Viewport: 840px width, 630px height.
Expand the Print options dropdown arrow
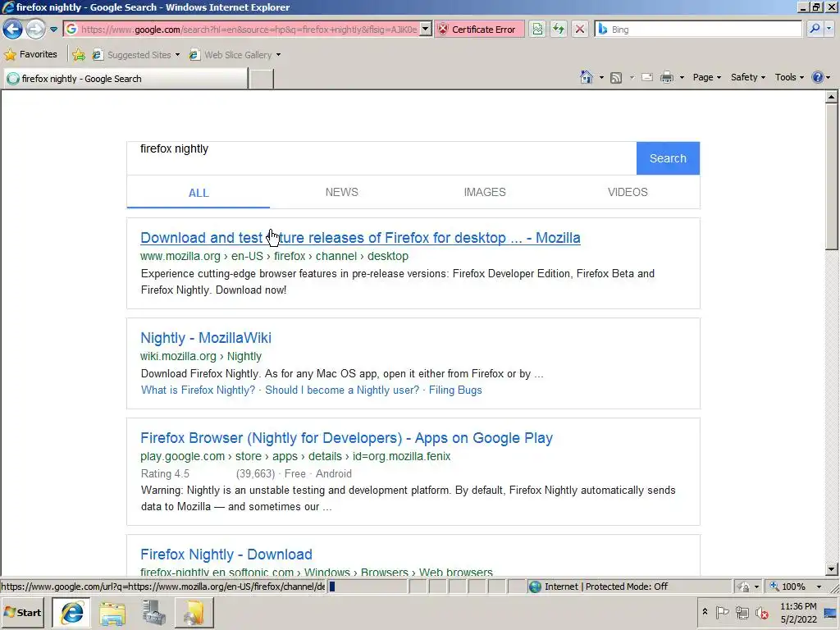tap(682, 77)
